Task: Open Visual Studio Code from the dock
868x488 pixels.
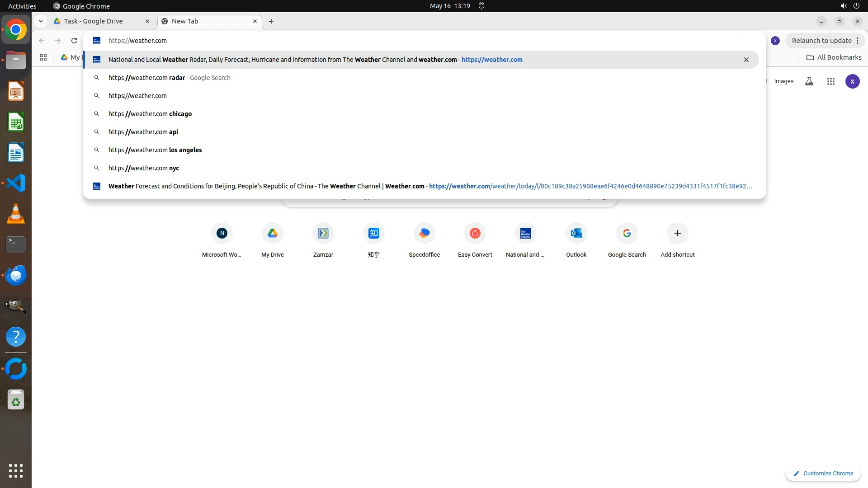Action: point(16,183)
